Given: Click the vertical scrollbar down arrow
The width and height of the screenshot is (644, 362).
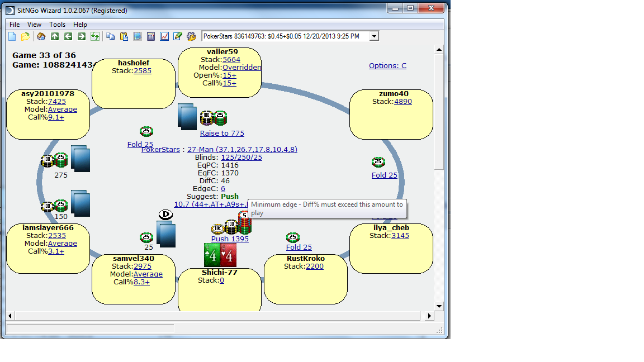Looking at the screenshot, I should coord(439,306).
